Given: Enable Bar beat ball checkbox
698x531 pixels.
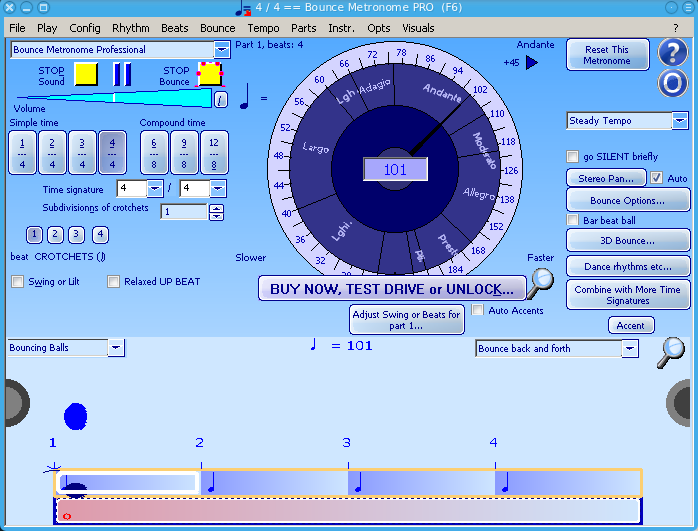Looking at the screenshot, I should (572, 220).
